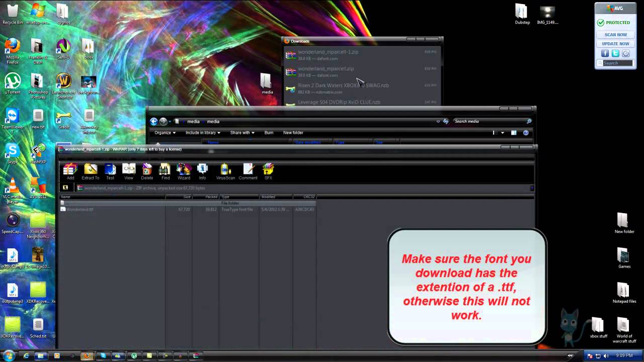Click the VirusScan icon in WinRAR

point(225,171)
